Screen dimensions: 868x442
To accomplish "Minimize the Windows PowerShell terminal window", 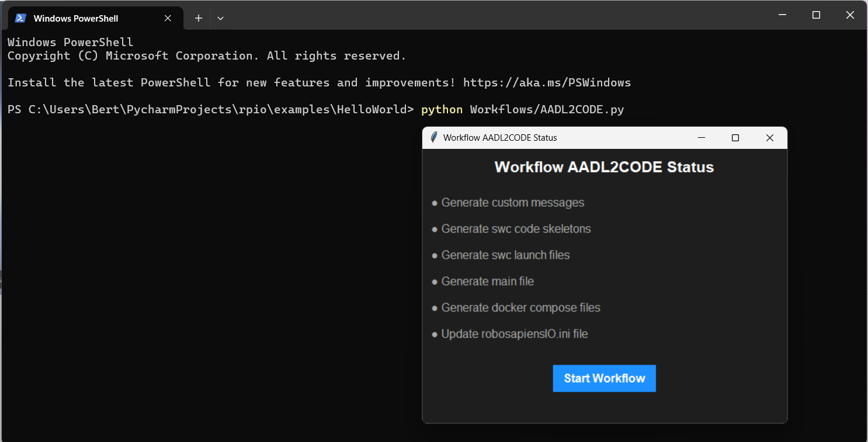I will tap(783, 15).
